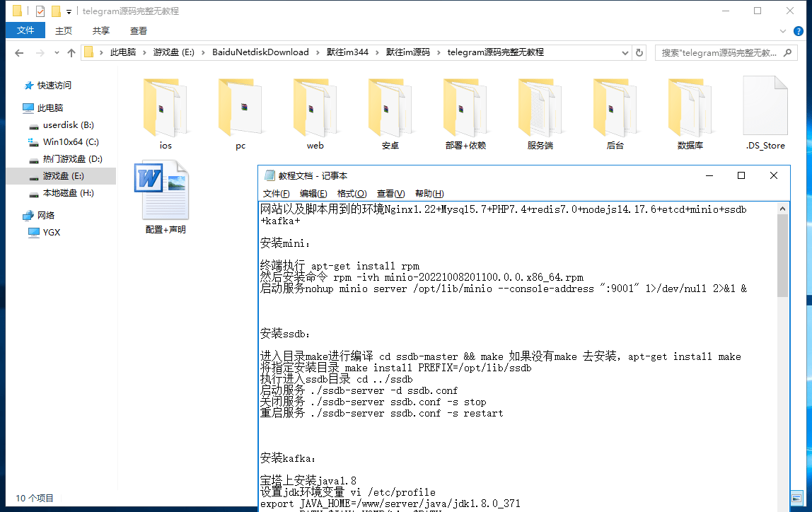Select 此电脑 in the navigation pane

pyautogui.click(x=50, y=107)
